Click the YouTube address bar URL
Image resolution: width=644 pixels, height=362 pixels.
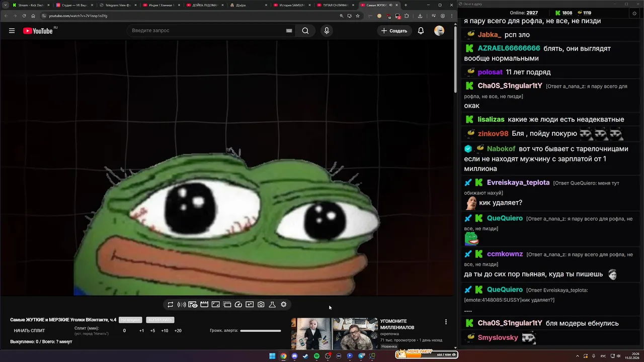tap(78, 16)
